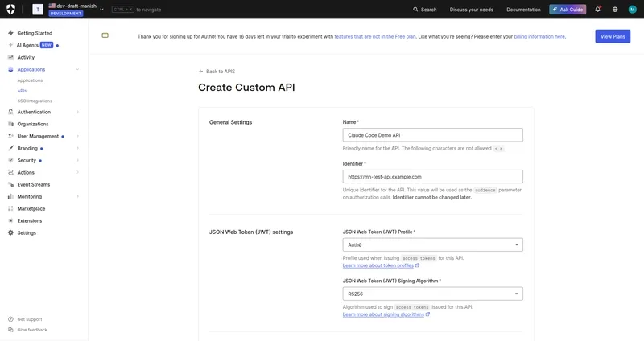Screen dimensions: 644x341
Task: Open features not in Free plan link
Action: (x=375, y=36)
